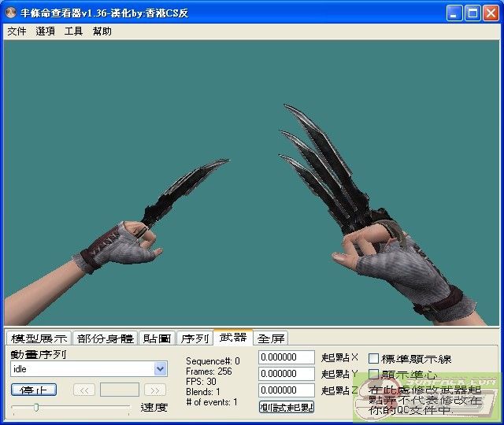Viewport: 504px width, 425px height.
Task: Click the 起點Z value field
Action: 287,390
